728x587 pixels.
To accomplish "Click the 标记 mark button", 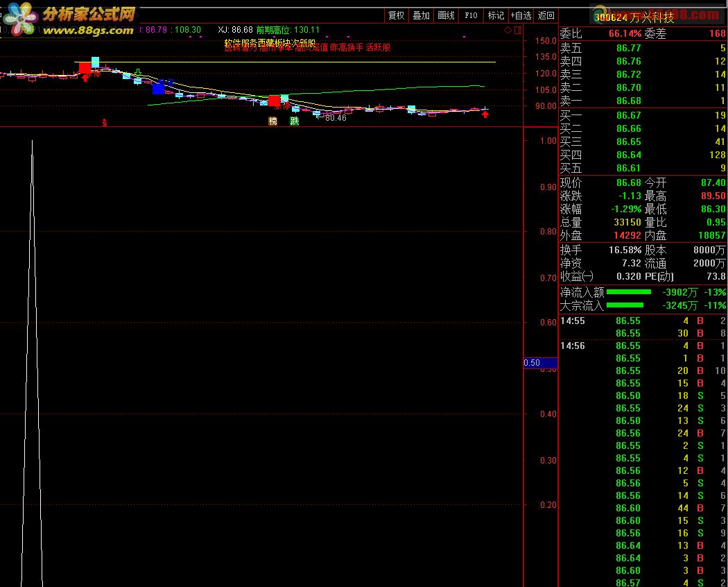I will point(496,15).
